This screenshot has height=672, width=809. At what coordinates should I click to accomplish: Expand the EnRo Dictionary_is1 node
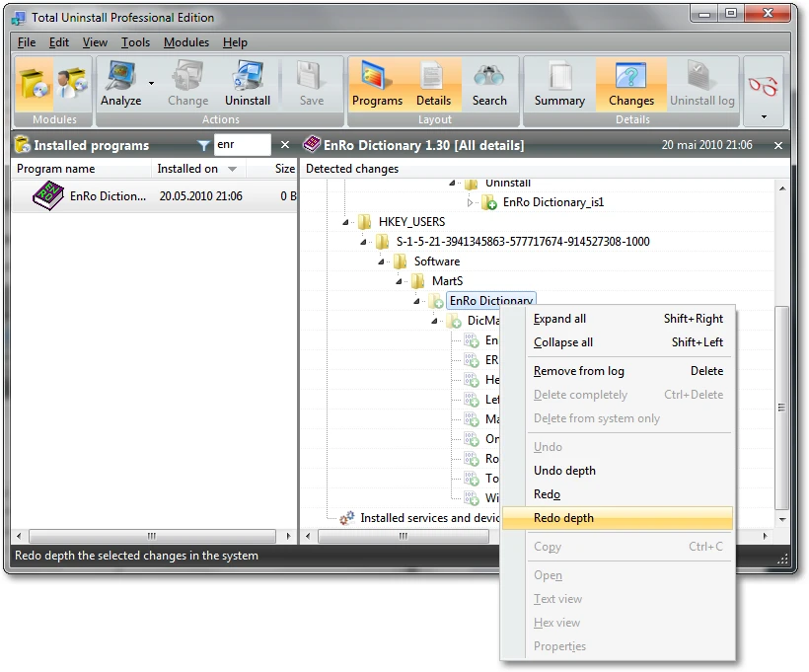pos(470,203)
